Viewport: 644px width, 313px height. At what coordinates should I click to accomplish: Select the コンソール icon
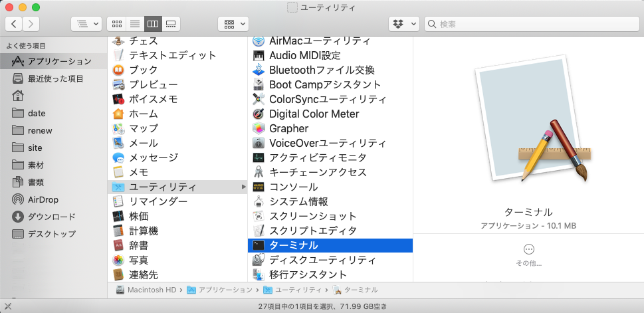pyautogui.click(x=259, y=187)
